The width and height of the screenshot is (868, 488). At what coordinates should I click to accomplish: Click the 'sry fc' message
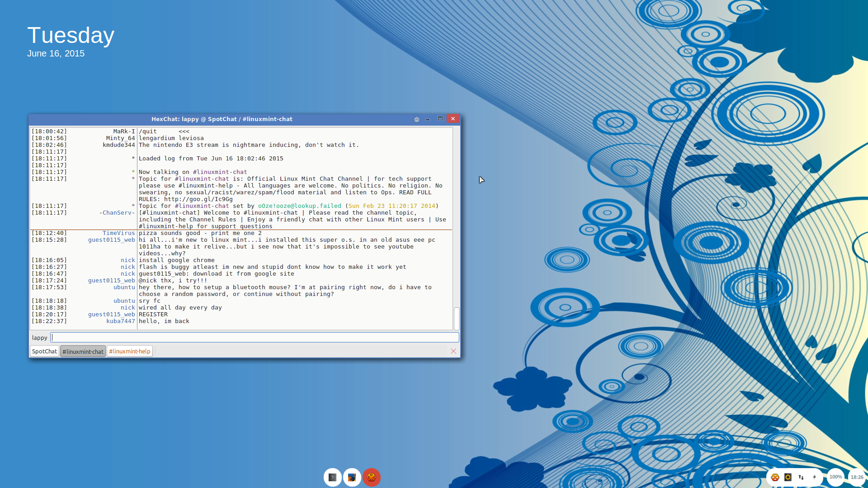(x=150, y=301)
